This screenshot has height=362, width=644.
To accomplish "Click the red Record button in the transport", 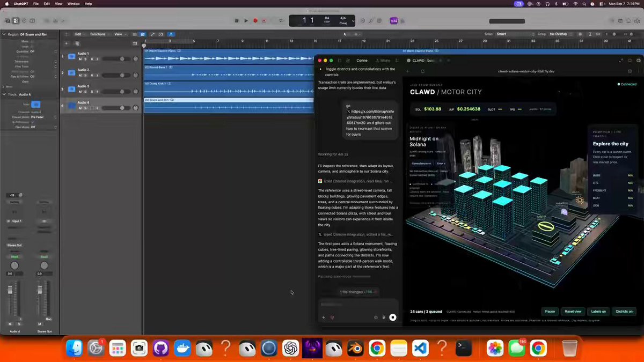I will [x=255, y=21].
